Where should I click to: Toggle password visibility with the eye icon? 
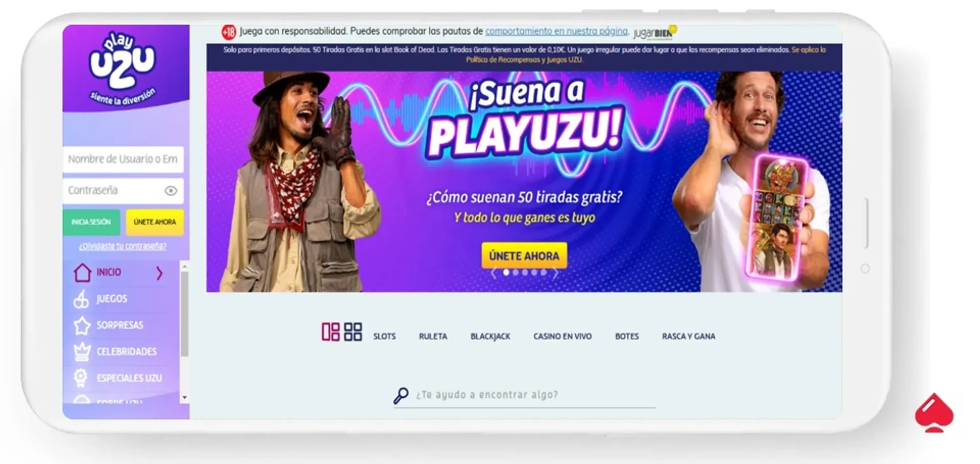[x=170, y=191]
